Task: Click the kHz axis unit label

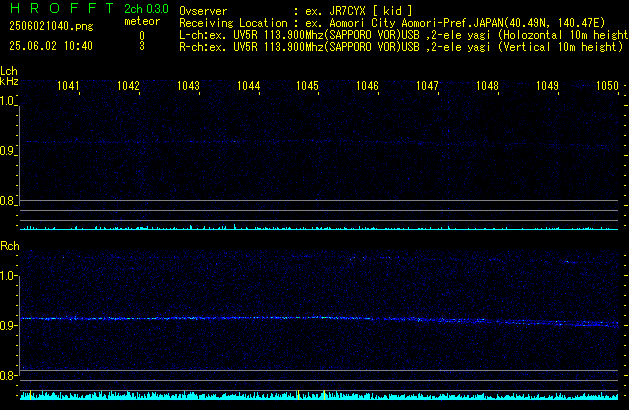Action: [x=9, y=81]
